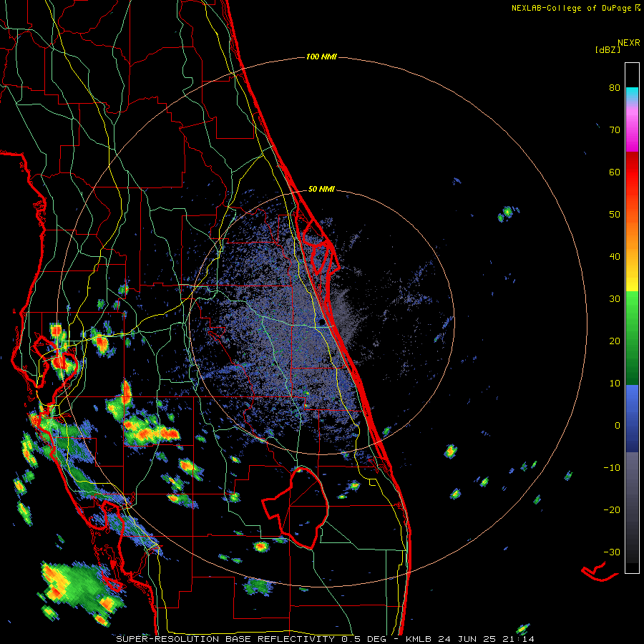Viewport: 644px width, 644px height.
Task: Click the red segment of the color bar
Action: [632, 167]
